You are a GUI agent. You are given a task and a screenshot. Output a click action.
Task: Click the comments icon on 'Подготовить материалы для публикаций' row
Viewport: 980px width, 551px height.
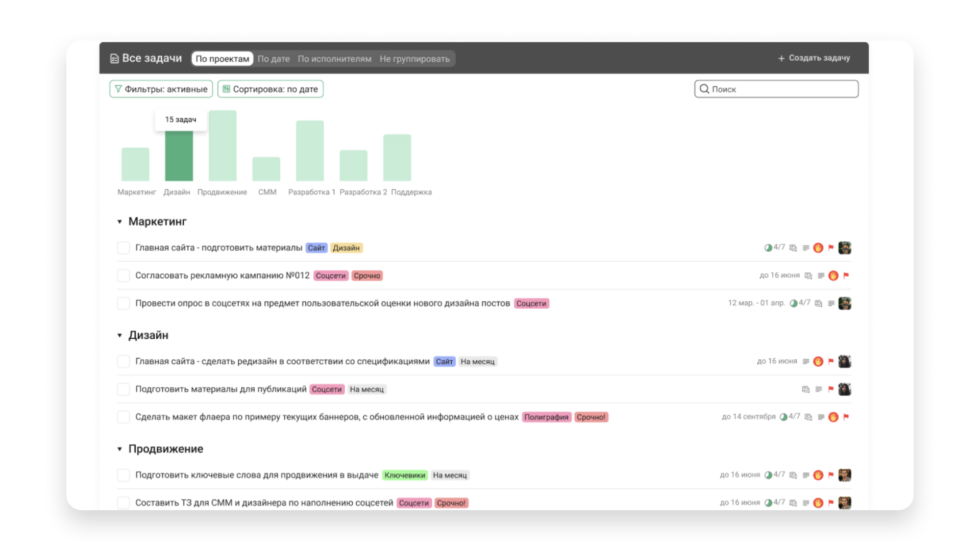point(805,389)
